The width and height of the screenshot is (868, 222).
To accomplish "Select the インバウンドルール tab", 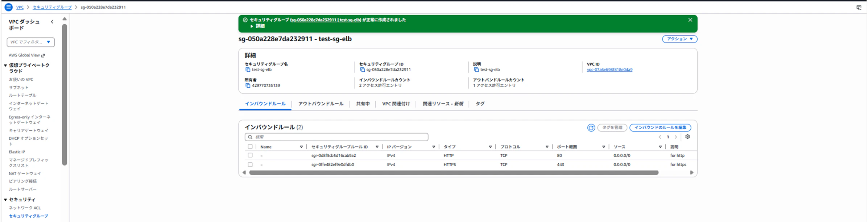I will click(265, 104).
